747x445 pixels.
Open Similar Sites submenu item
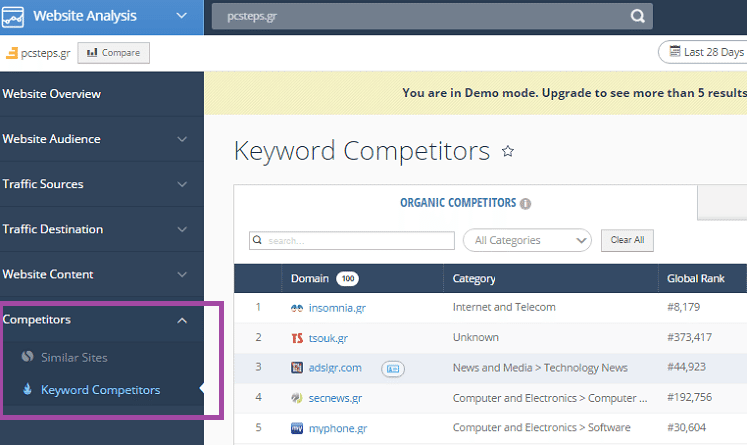(x=74, y=357)
